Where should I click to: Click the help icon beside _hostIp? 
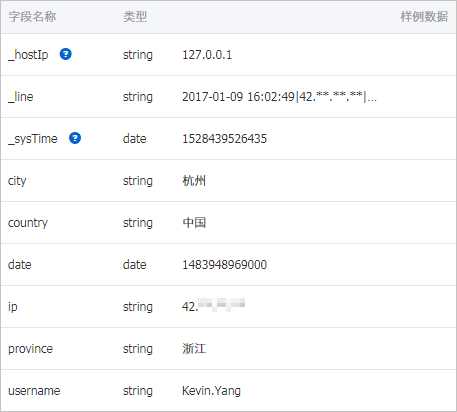pyautogui.click(x=66, y=54)
